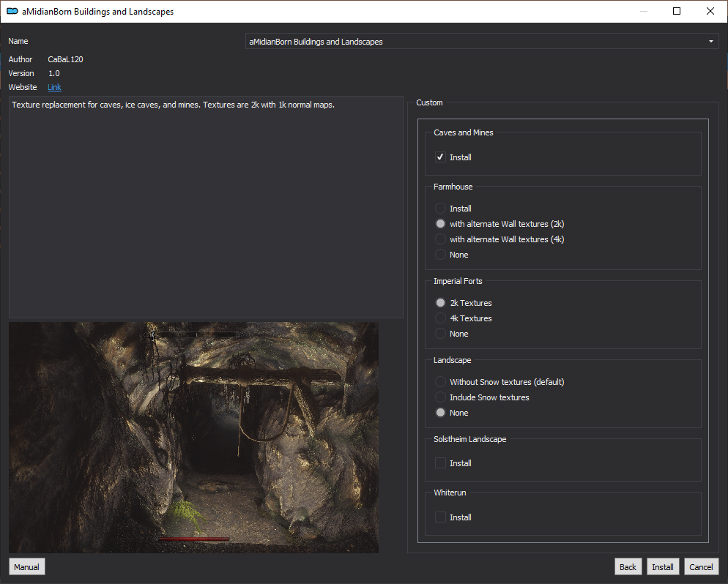Click the Custom section heading
Viewport: 728px width, 584px height.
pos(429,102)
